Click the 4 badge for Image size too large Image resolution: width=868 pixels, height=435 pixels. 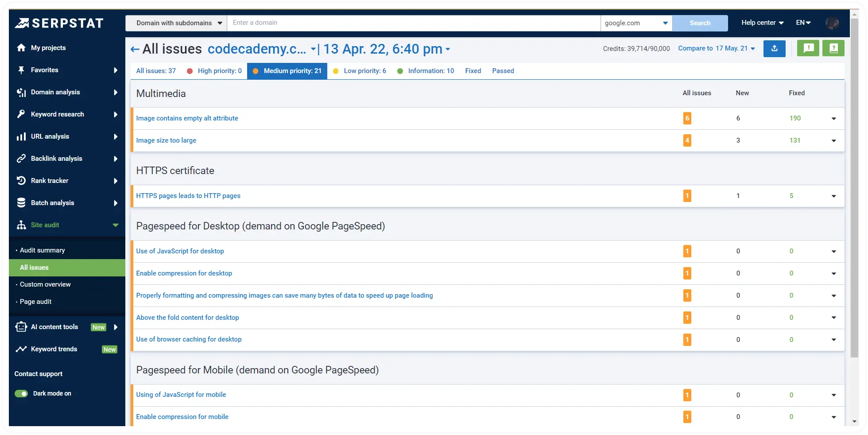point(687,140)
